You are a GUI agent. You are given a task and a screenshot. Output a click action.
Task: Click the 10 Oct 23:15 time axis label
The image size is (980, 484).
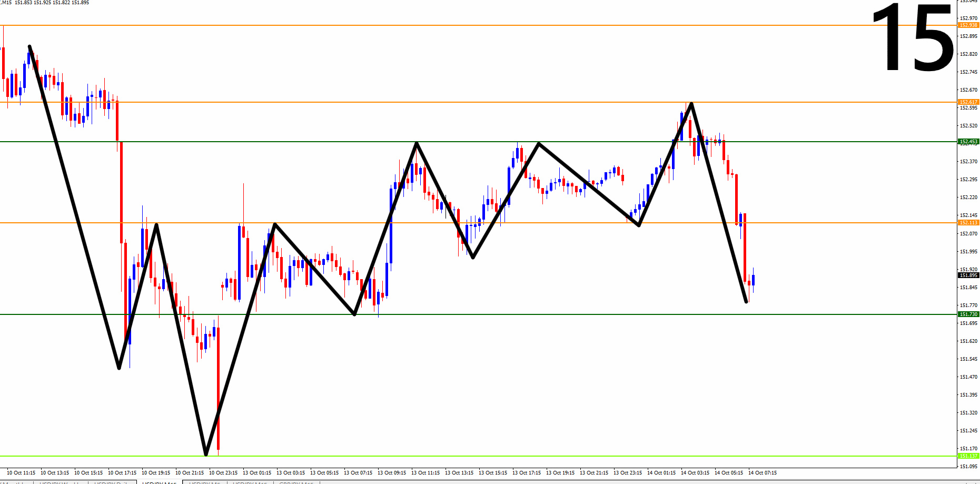[223, 473]
